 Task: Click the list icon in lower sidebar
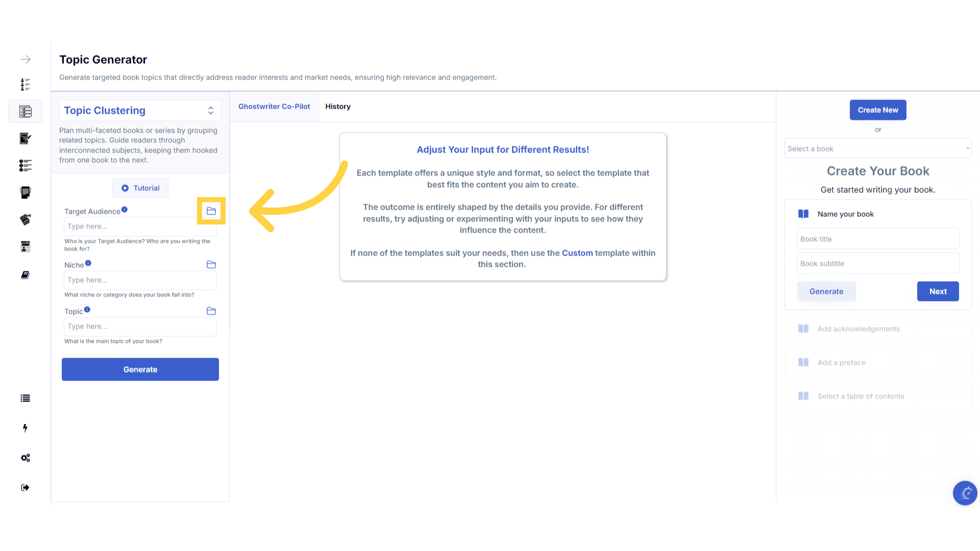pyautogui.click(x=25, y=398)
